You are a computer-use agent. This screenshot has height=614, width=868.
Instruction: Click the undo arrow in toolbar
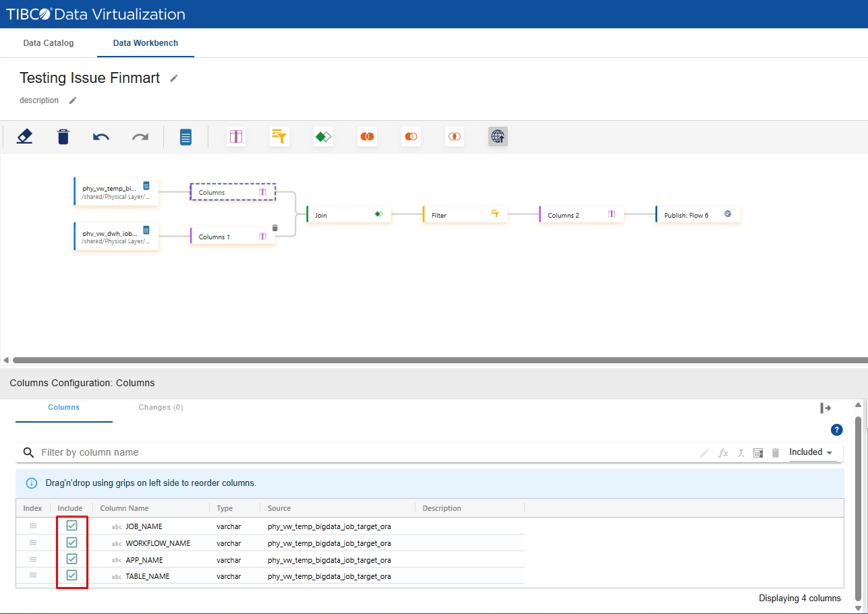[x=101, y=137]
